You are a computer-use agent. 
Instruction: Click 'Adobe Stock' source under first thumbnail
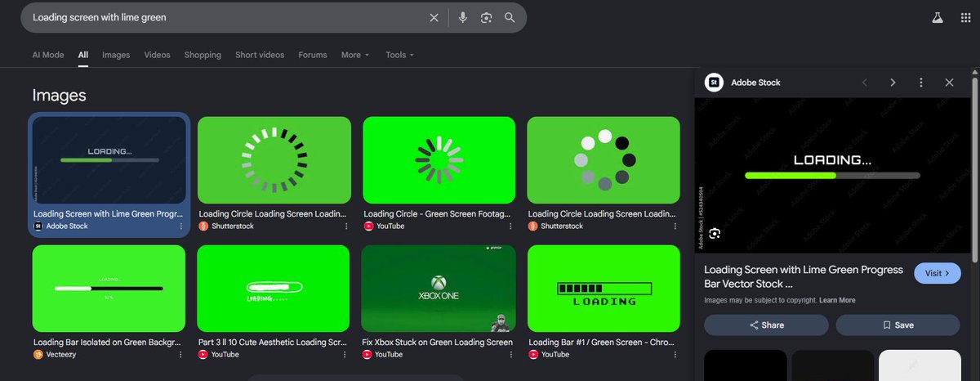point(67,226)
